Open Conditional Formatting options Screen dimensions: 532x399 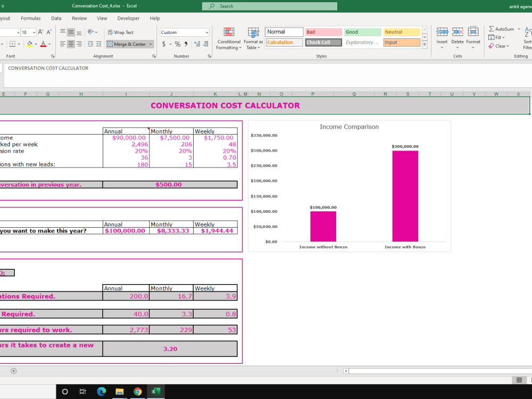229,37
